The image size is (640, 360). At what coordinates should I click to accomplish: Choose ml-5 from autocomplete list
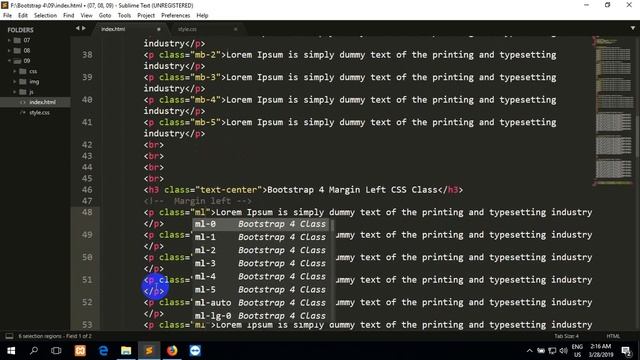[261, 289]
